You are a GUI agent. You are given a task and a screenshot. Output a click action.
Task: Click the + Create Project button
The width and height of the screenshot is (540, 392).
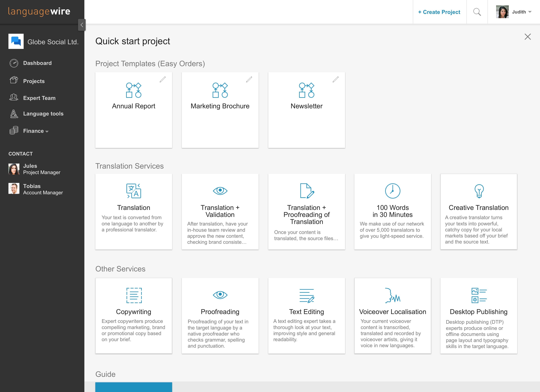pos(439,12)
